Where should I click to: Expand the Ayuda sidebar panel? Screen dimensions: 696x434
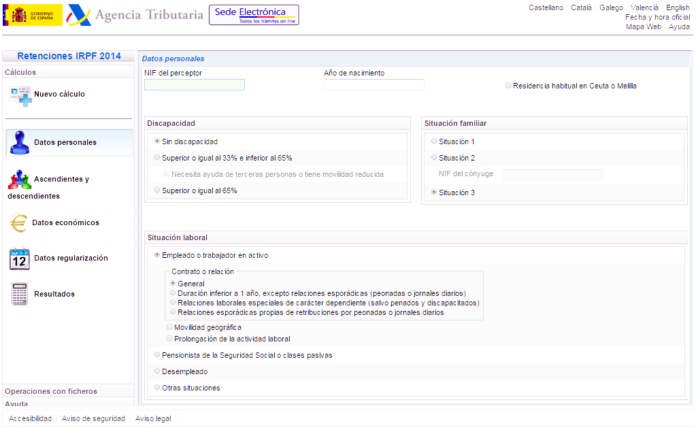pyautogui.click(x=68, y=403)
